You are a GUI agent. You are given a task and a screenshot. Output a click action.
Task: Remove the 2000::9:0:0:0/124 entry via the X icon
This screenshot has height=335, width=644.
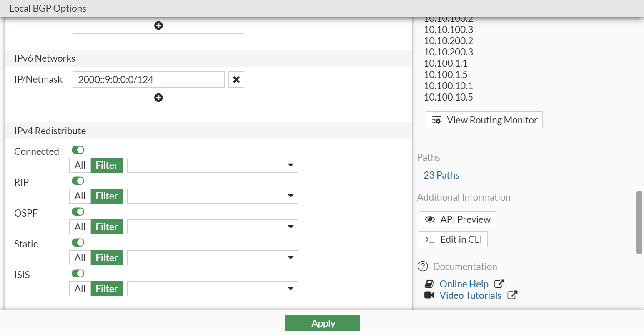(x=236, y=79)
